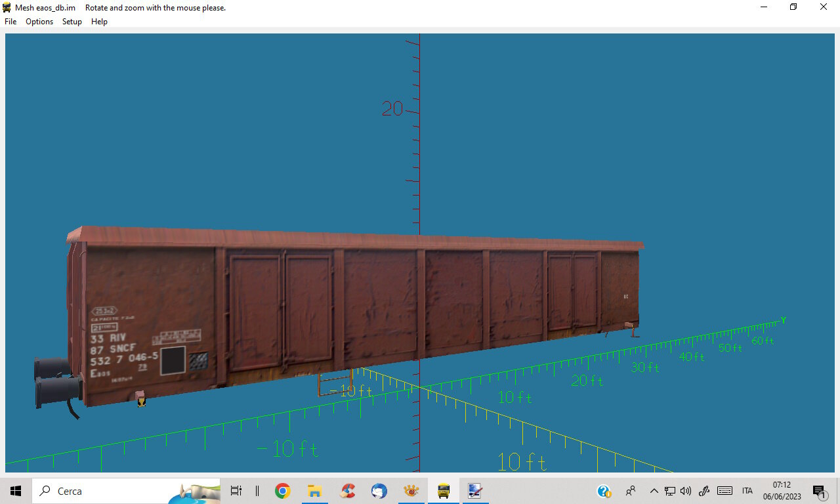Click the green Y axis label
This screenshot has height=504, width=840.
[x=783, y=320]
